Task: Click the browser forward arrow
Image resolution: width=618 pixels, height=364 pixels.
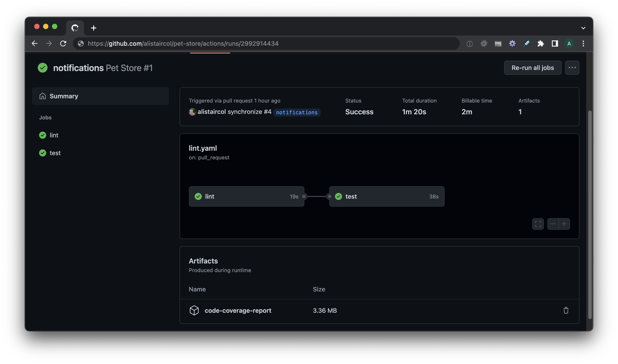Action: click(49, 44)
